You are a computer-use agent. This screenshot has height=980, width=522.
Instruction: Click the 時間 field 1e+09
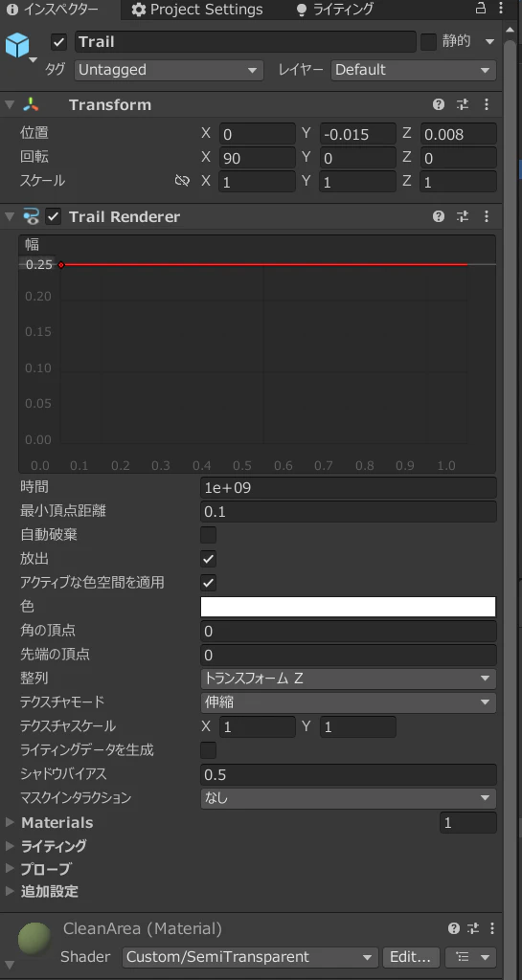point(349,487)
